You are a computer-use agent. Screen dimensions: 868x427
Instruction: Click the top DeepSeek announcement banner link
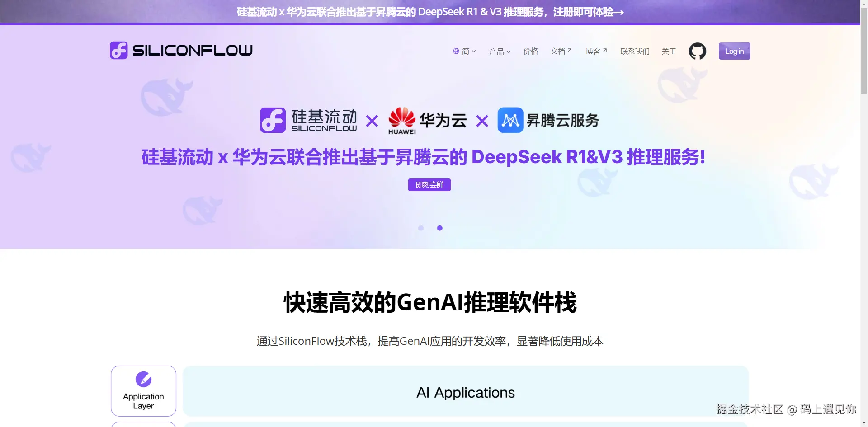pyautogui.click(x=430, y=12)
